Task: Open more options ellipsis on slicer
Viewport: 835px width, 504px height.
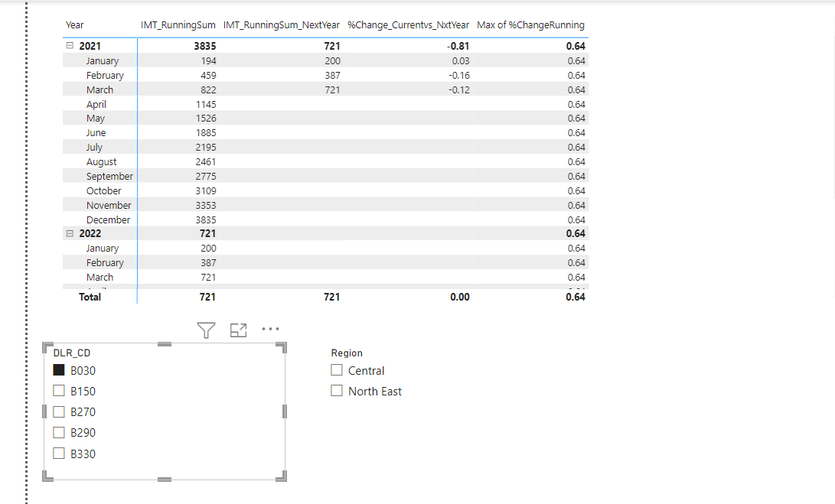Action: [x=270, y=329]
